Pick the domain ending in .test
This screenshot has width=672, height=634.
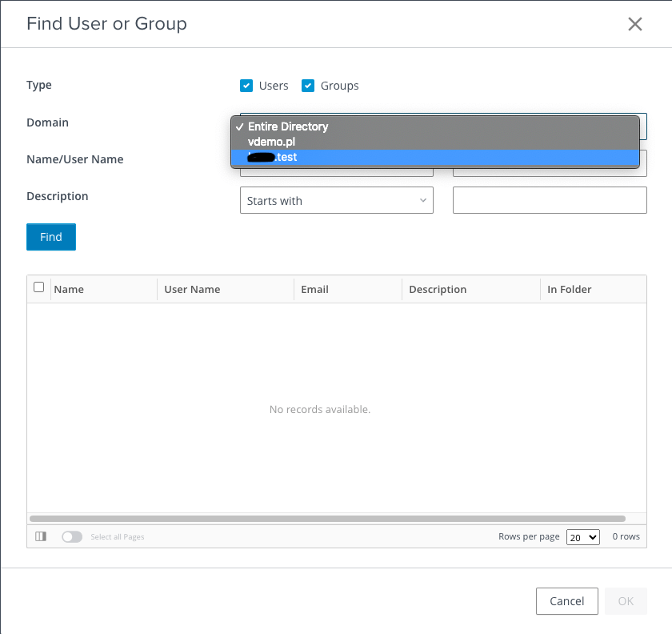pos(272,157)
